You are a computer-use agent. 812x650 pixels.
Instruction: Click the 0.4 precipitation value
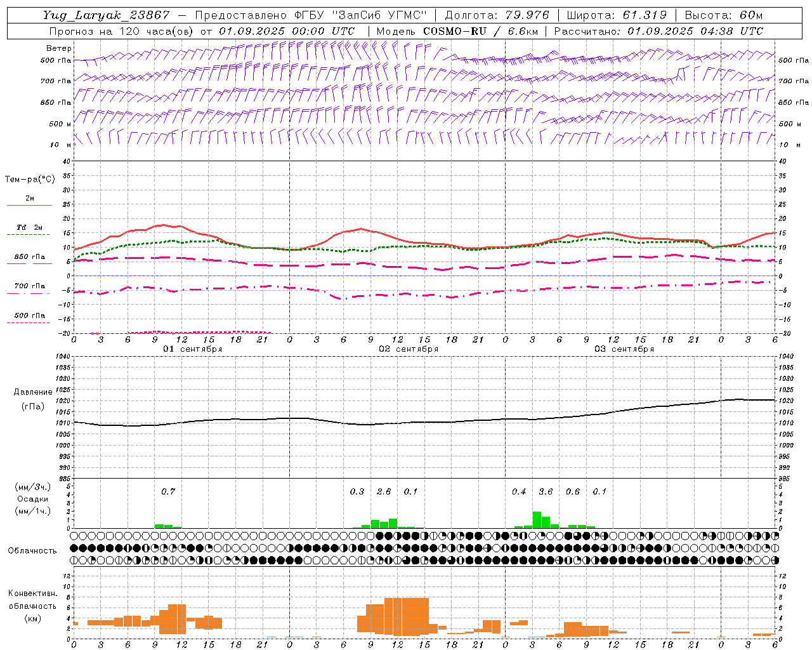click(519, 491)
